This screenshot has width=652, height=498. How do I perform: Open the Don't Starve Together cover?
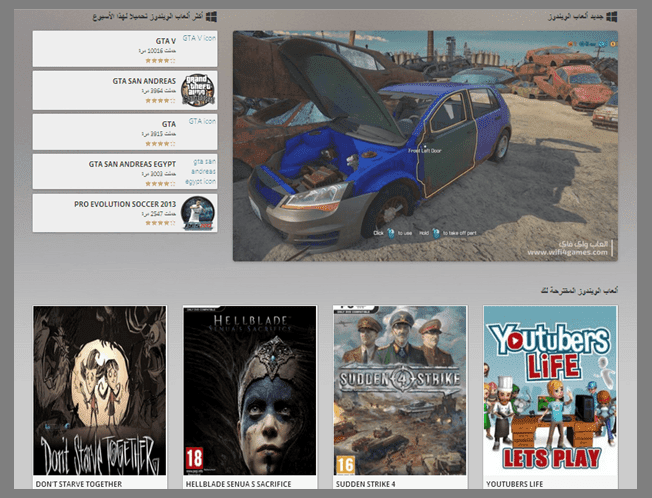pos(100,390)
